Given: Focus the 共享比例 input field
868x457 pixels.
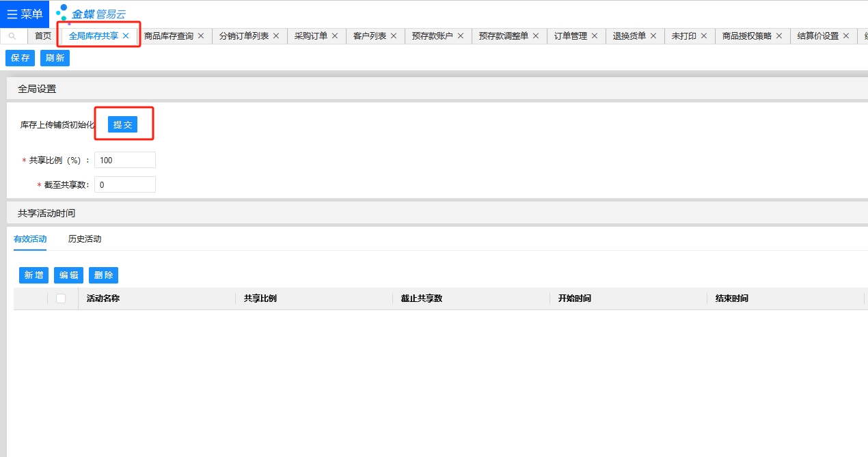Looking at the screenshot, I should coord(125,160).
